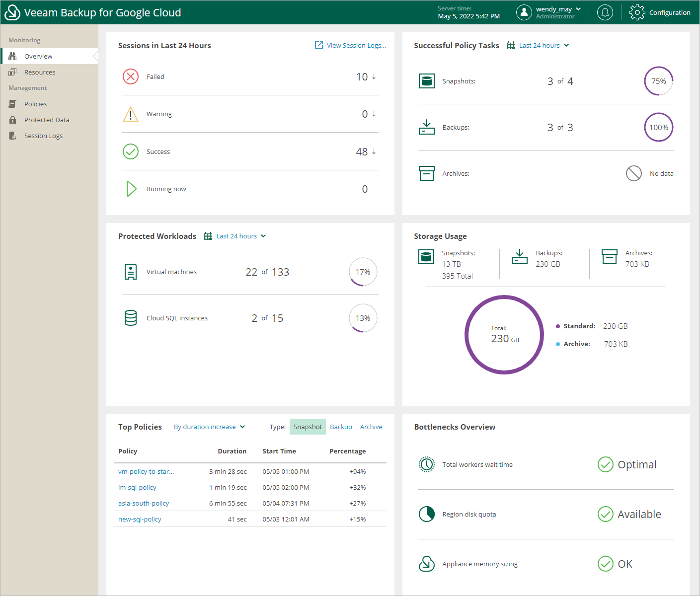The width and height of the screenshot is (700, 596).
Task: Click the 13% Cloud SQL progress ring
Action: [x=363, y=318]
